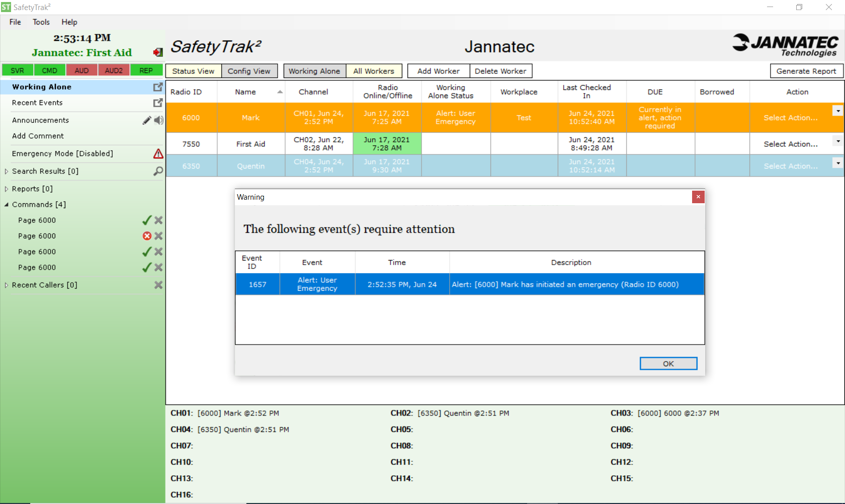
Task: Expand the Search Results tree node
Action: pyautogui.click(x=6, y=172)
